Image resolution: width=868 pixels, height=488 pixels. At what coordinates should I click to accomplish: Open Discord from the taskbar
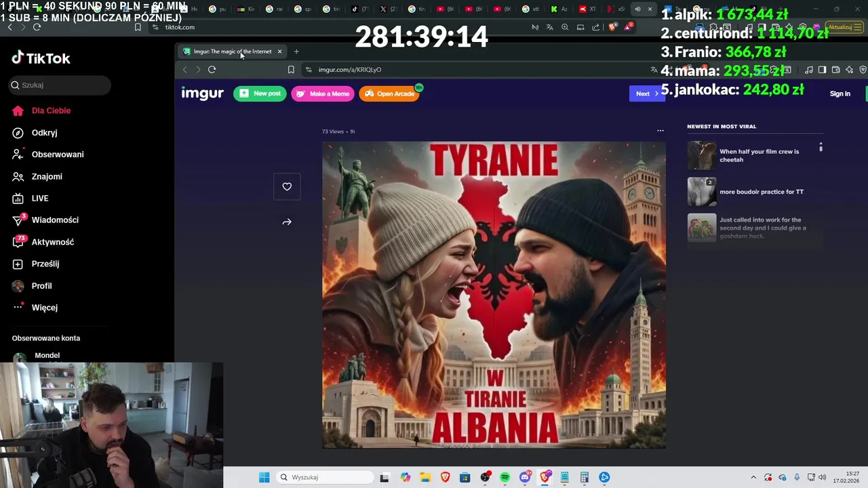(525, 477)
